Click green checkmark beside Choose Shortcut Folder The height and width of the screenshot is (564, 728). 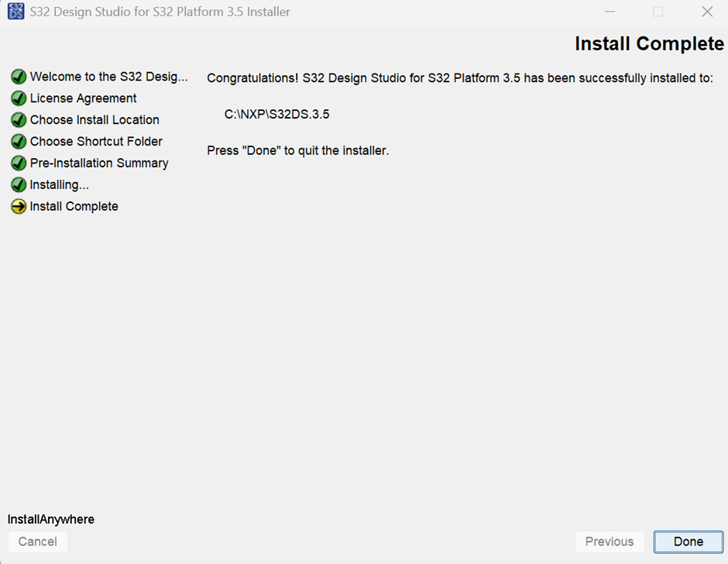[x=19, y=142]
